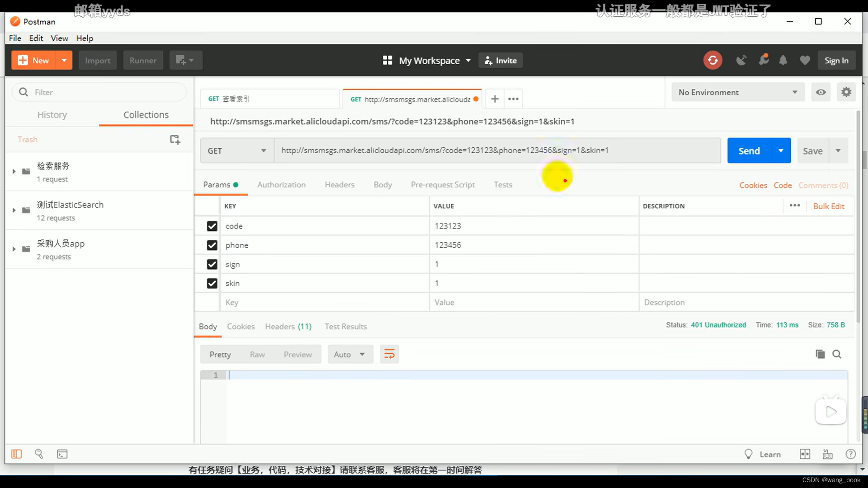This screenshot has height=488, width=868.
Task: Toggle the skin parameter checkbox
Action: tap(212, 283)
